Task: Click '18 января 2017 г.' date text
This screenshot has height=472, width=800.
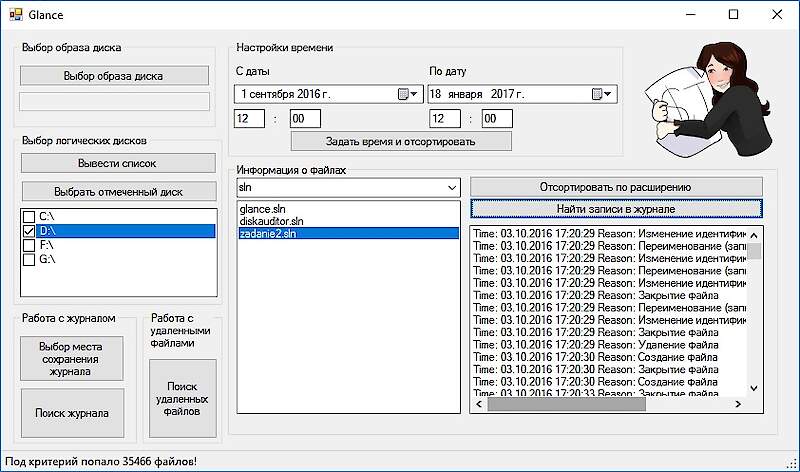Action: pos(477,94)
